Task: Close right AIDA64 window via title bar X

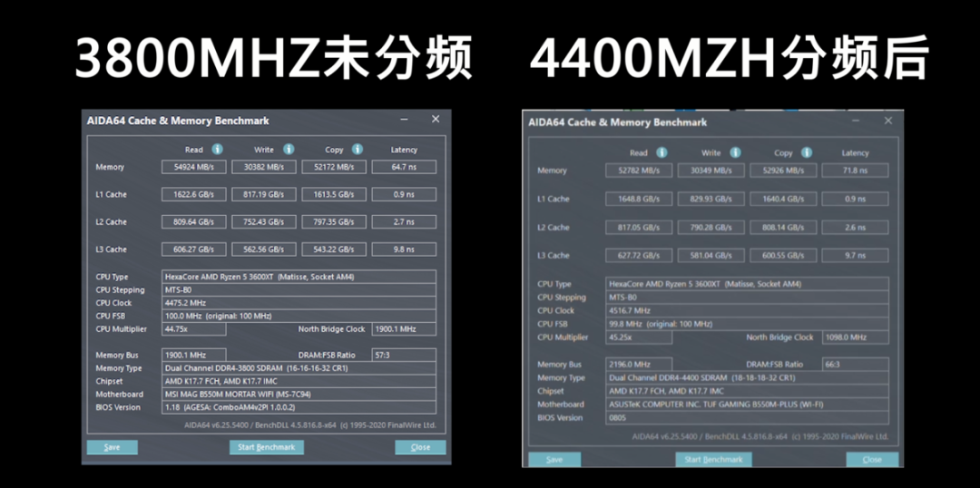Action: 888,121
